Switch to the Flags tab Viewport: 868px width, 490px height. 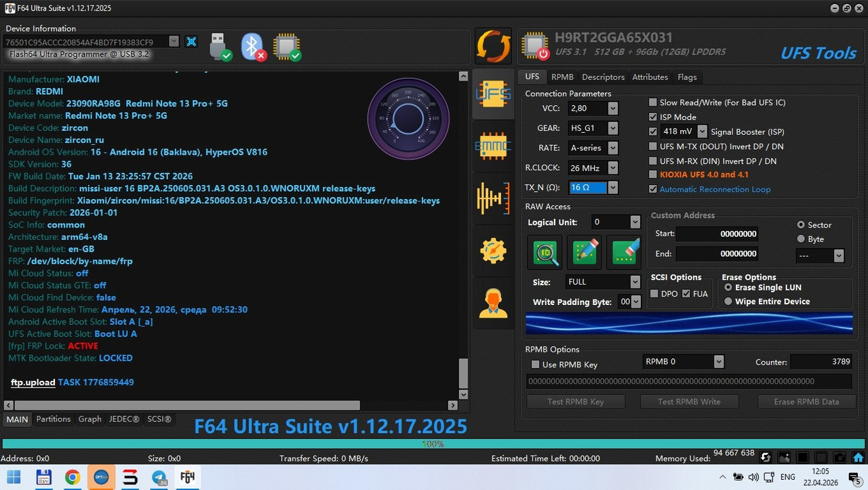coord(687,77)
